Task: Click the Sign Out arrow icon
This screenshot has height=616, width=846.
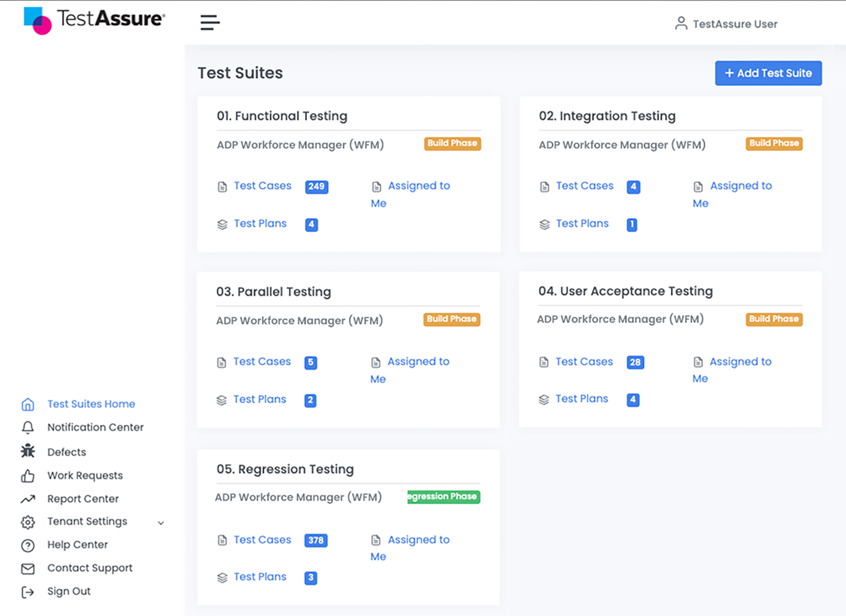Action: coord(28,591)
